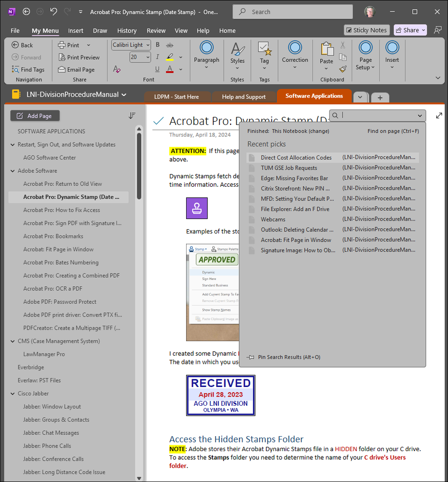Image resolution: width=448 pixels, height=482 pixels.
Task: Open the Page Setup group button
Action: [x=366, y=55]
